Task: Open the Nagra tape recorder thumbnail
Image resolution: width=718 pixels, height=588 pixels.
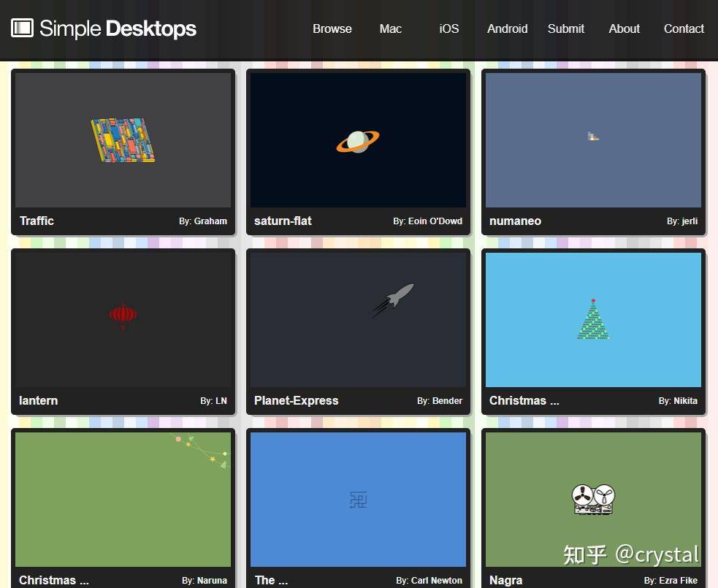Action: coord(593,500)
